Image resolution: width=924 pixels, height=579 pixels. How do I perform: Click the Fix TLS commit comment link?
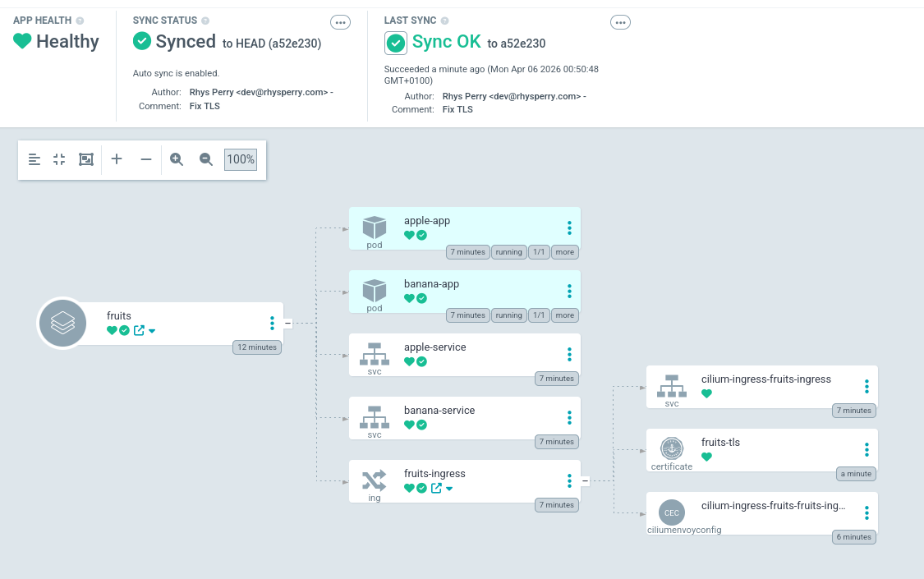(x=205, y=106)
